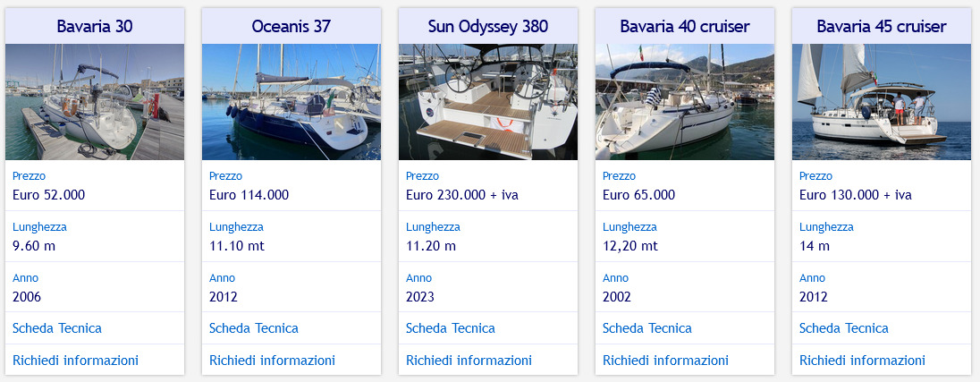Open the Sun Odyssey 380 boat photo
Viewport: 980px width, 382px height.
[488, 102]
